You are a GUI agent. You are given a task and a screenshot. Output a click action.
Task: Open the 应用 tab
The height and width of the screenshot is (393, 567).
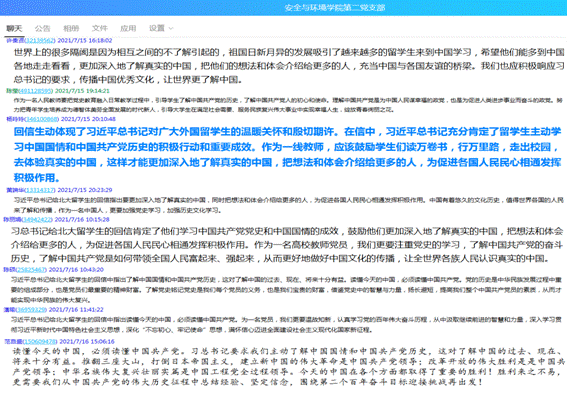tap(128, 28)
